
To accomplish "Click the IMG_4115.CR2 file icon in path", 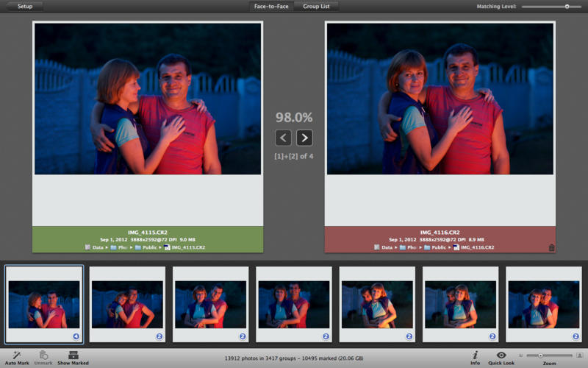I will pos(168,247).
